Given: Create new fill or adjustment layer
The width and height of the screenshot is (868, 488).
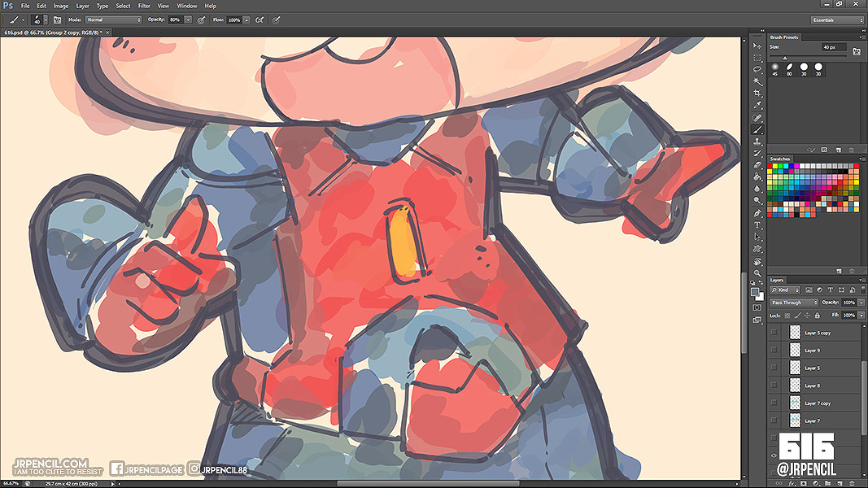Looking at the screenshot, I should click(x=815, y=484).
